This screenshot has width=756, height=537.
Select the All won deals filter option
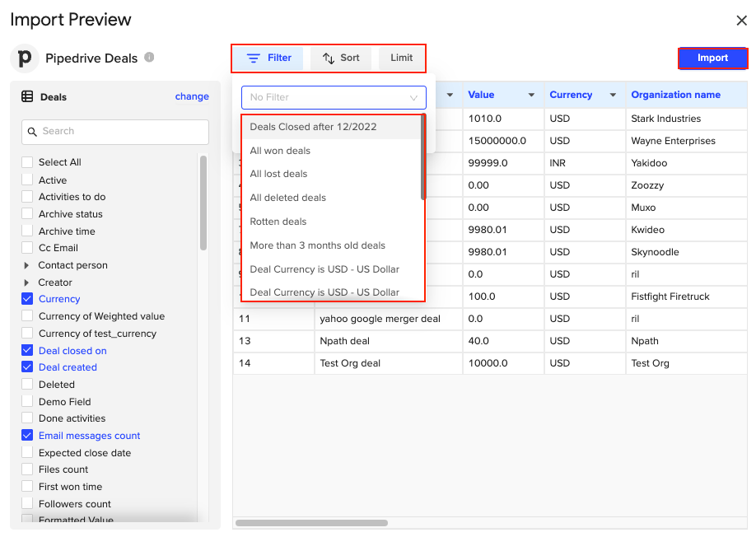tap(280, 151)
